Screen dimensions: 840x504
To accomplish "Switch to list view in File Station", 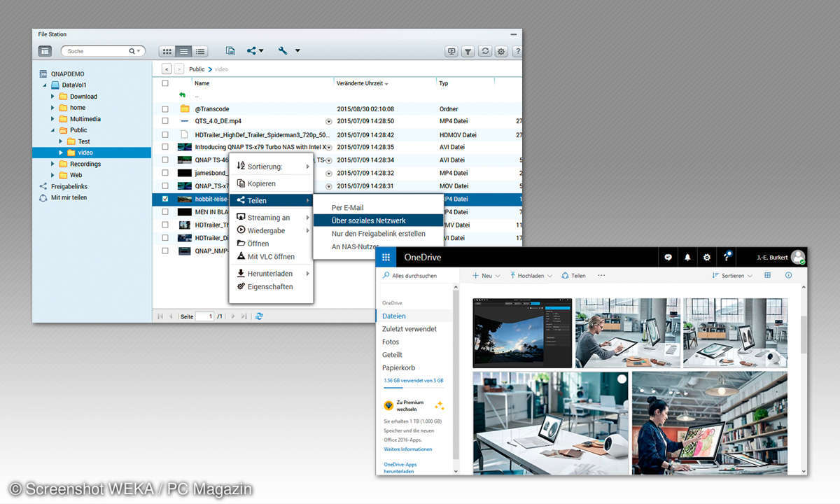I will click(x=183, y=51).
